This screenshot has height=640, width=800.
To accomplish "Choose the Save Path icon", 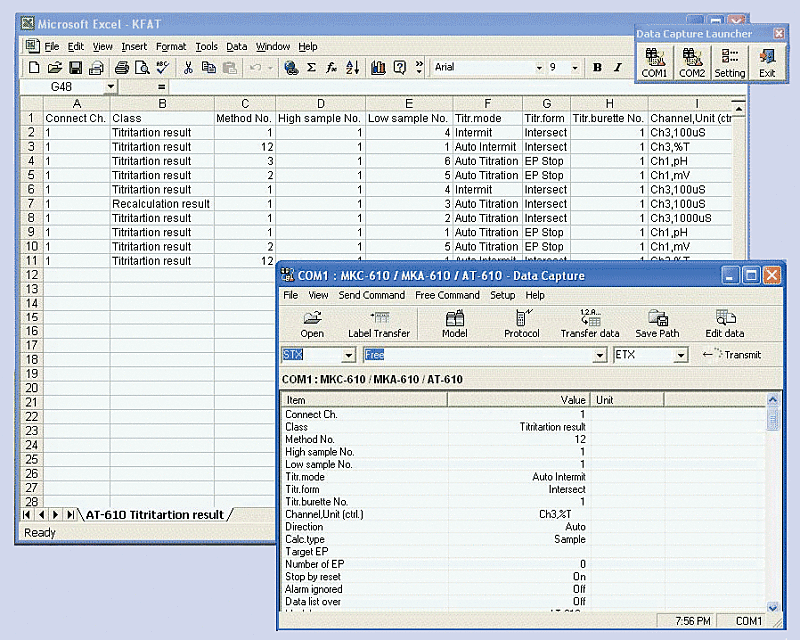I will [657, 323].
